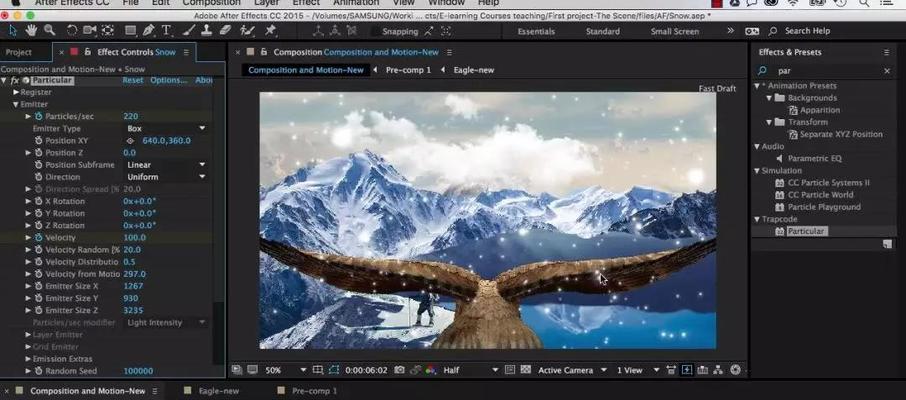Toggle the Velocity stopwatch
Screen dimensions: 906x400
[x=38, y=238]
